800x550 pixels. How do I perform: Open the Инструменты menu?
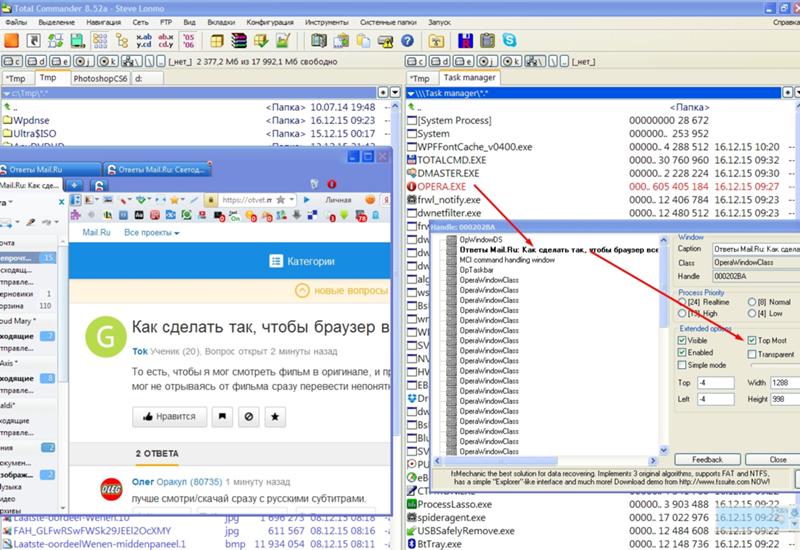[x=326, y=22]
